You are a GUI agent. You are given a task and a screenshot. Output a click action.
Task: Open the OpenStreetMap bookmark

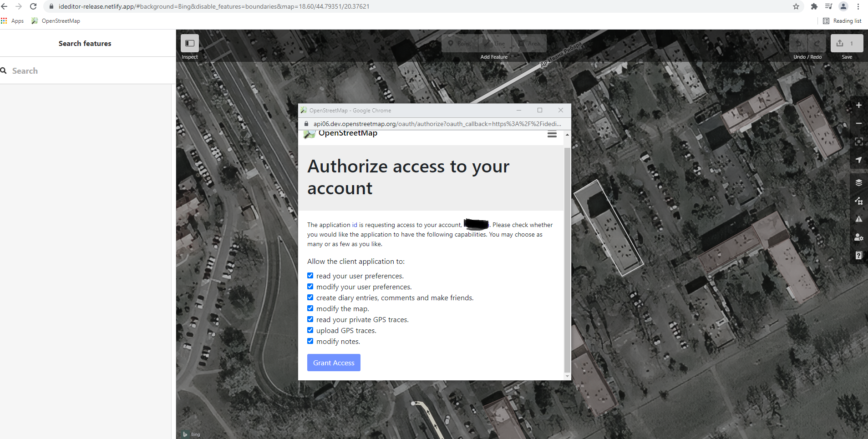[56, 21]
